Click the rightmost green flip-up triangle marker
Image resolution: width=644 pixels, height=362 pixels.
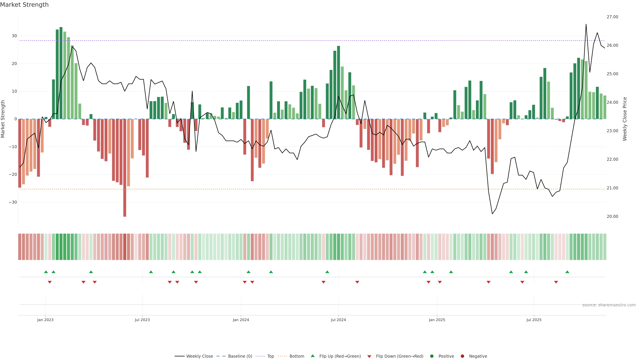567,272
